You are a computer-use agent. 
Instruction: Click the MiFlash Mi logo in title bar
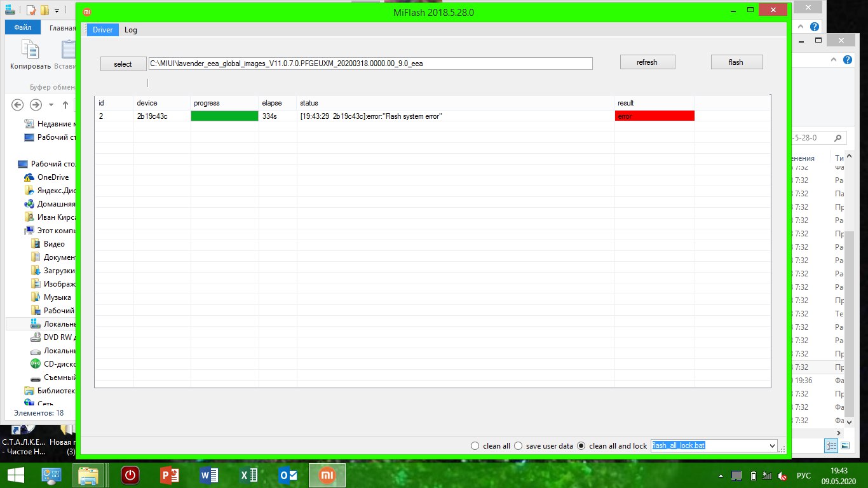[x=88, y=11]
